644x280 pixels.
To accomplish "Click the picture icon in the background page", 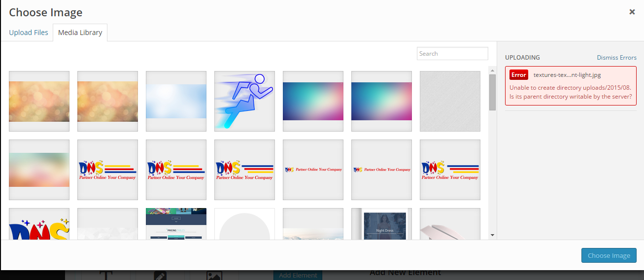I will click(214, 276).
